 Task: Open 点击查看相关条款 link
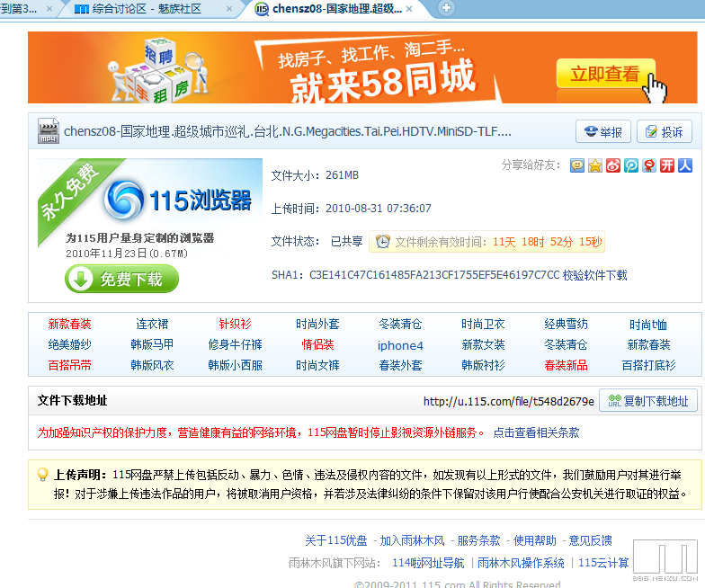click(536, 432)
